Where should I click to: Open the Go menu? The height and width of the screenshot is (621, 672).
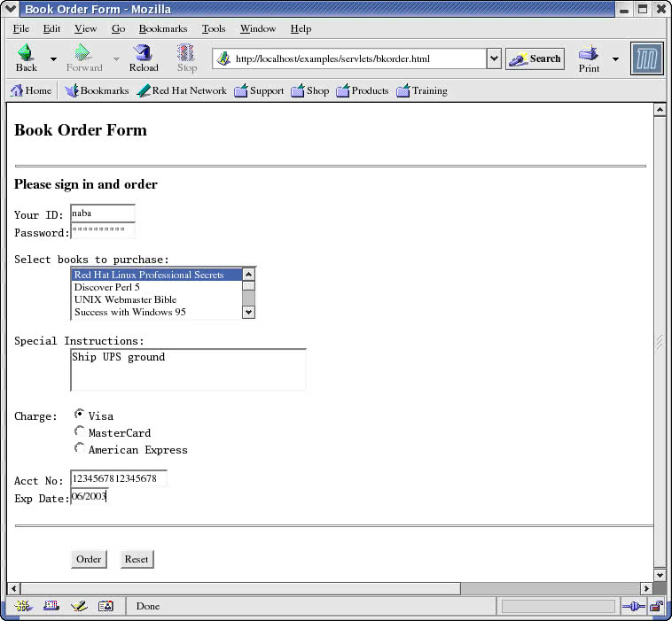pyautogui.click(x=118, y=28)
